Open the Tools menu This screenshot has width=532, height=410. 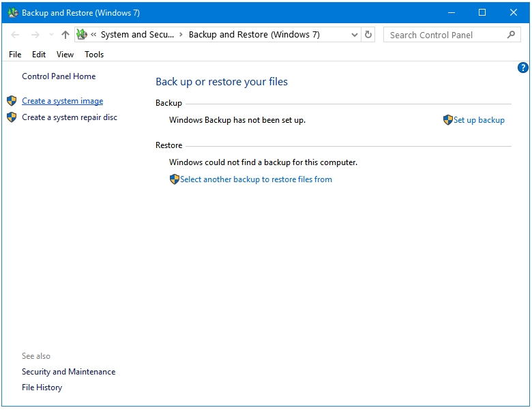tap(94, 55)
